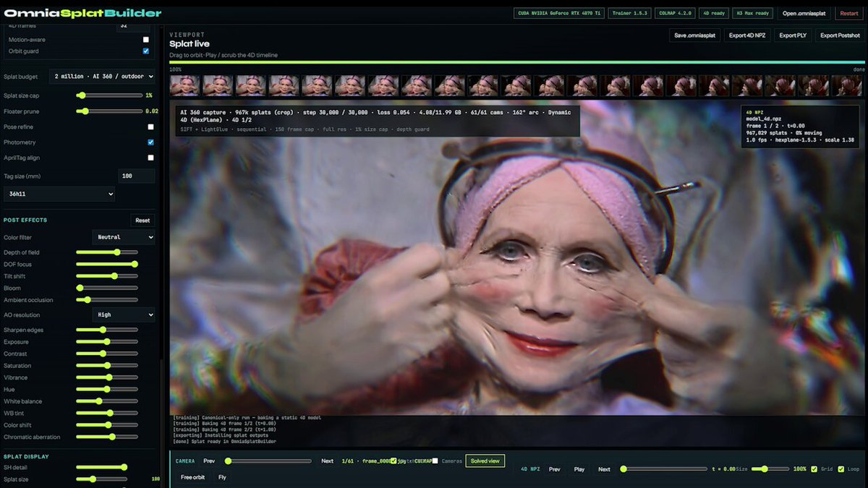Tick the AprilTag align checkbox
Image resolution: width=868 pixels, height=488 pixels.
click(150, 158)
